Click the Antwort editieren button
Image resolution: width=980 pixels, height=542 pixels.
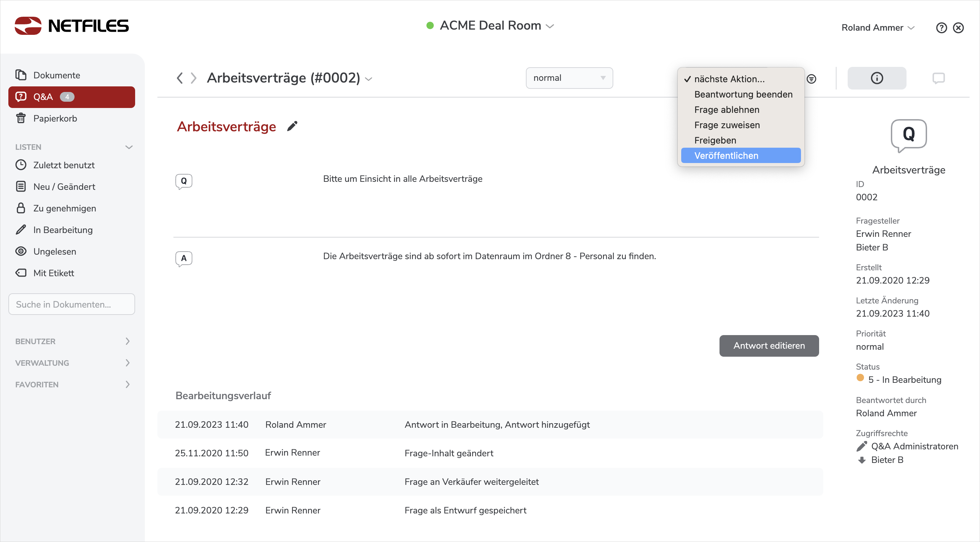click(x=769, y=345)
